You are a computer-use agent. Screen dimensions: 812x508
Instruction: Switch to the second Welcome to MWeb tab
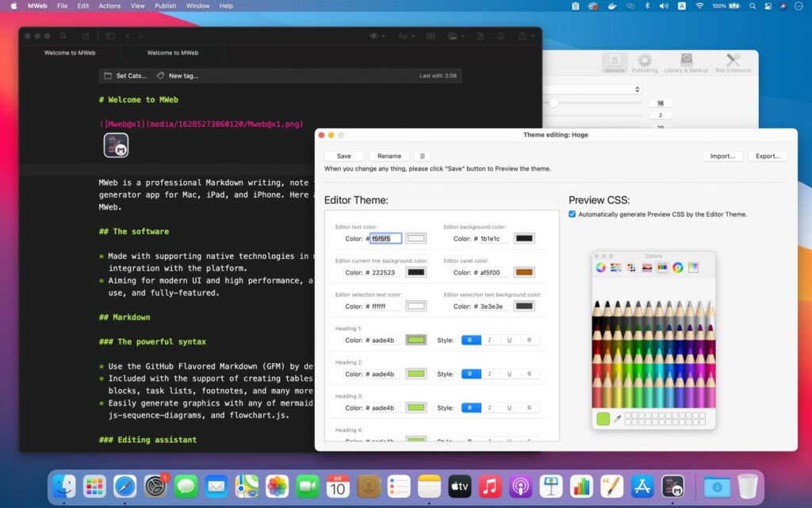pos(173,53)
